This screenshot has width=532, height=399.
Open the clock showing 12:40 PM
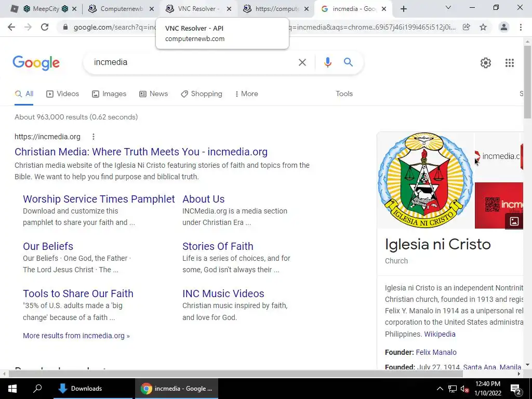coord(488,389)
